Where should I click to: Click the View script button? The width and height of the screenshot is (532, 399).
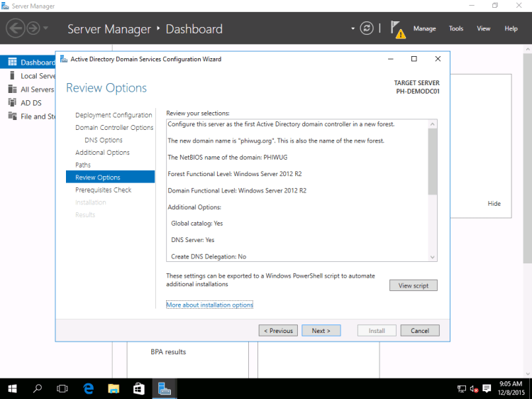pos(414,285)
